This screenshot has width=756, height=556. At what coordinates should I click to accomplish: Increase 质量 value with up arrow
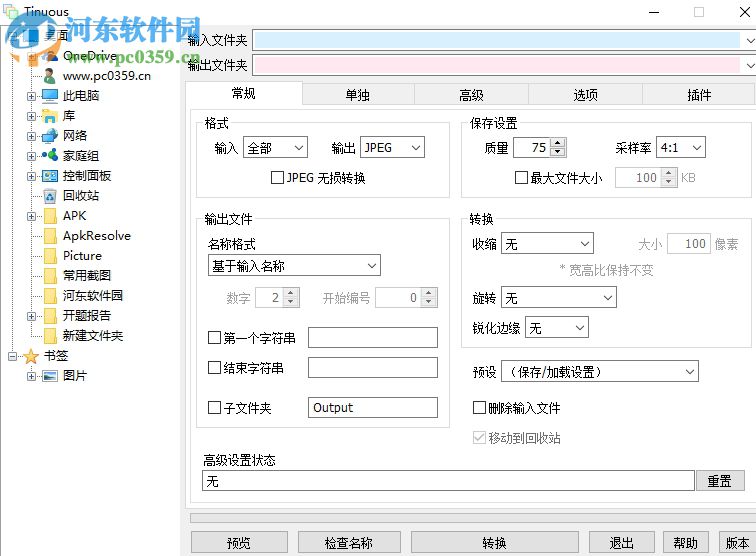[x=558, y=143]
